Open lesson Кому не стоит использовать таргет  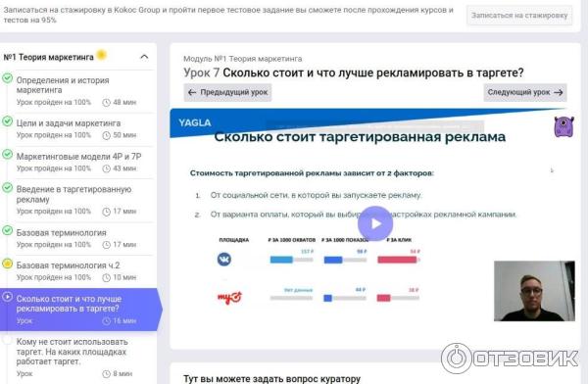point(72,352)
